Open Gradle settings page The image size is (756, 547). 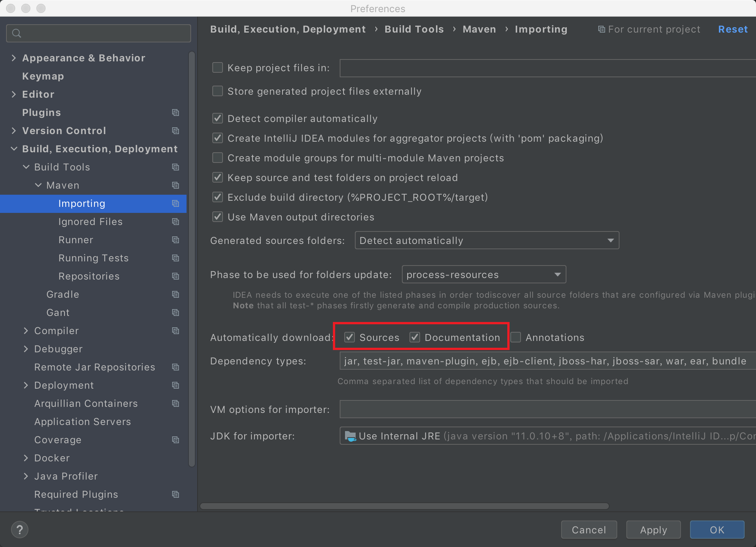click(x=63, y=294)
